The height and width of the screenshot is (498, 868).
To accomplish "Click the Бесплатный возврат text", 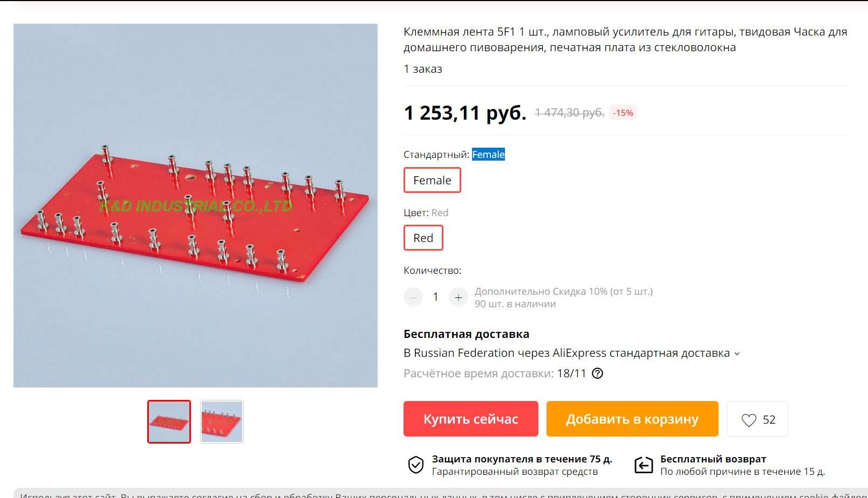I will 713,459.
